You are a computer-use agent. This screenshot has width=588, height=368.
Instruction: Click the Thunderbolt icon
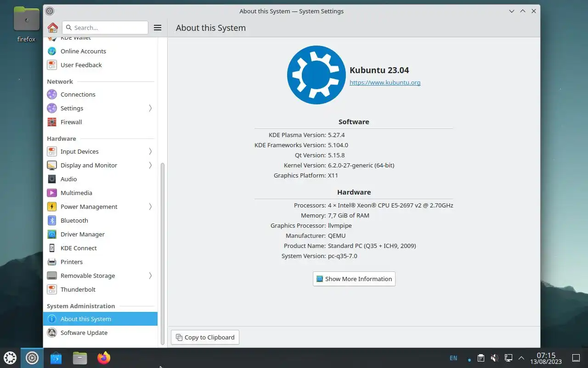click(52, 289)
